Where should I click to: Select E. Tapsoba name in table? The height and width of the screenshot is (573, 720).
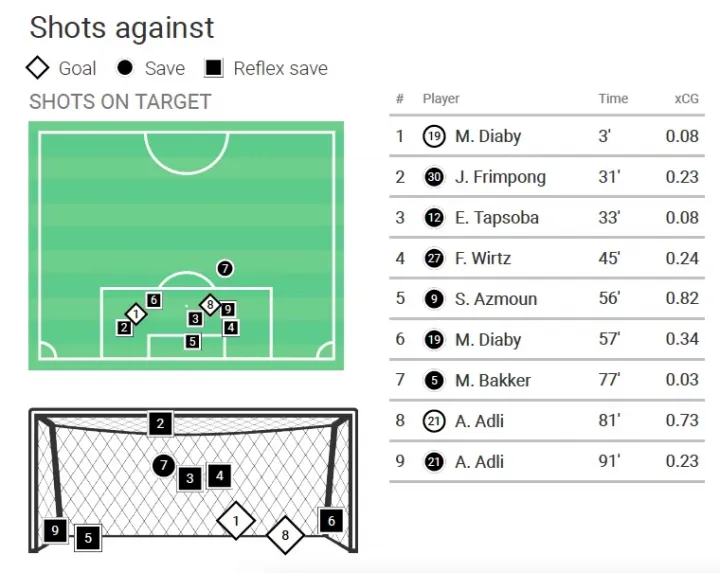pyautogui.click(x=497, y=218)
